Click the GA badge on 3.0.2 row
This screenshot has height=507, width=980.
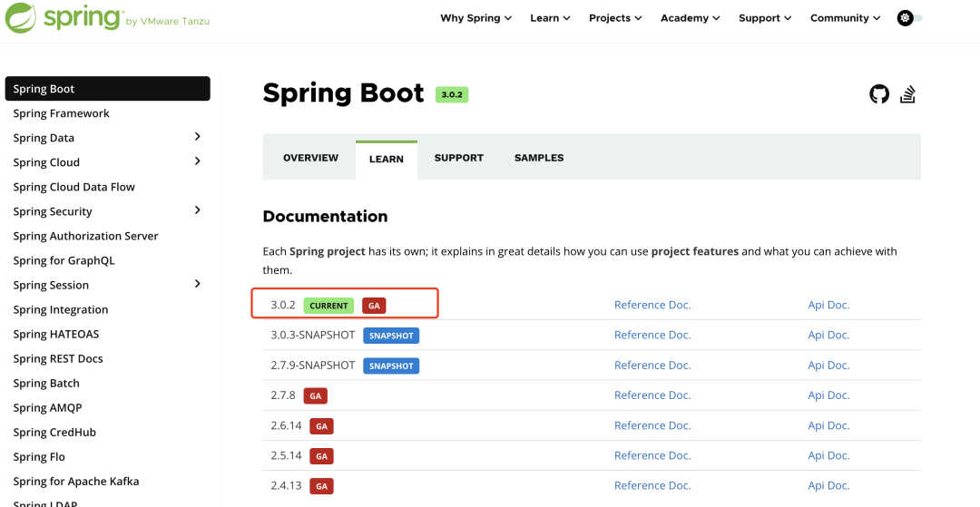375,306
